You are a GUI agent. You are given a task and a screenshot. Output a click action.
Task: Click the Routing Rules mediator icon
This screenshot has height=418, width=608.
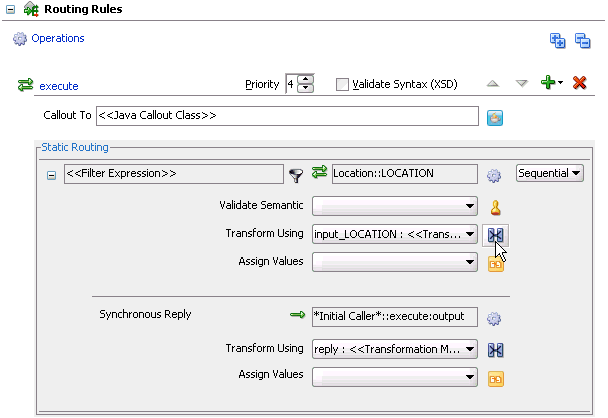(31, 9)
